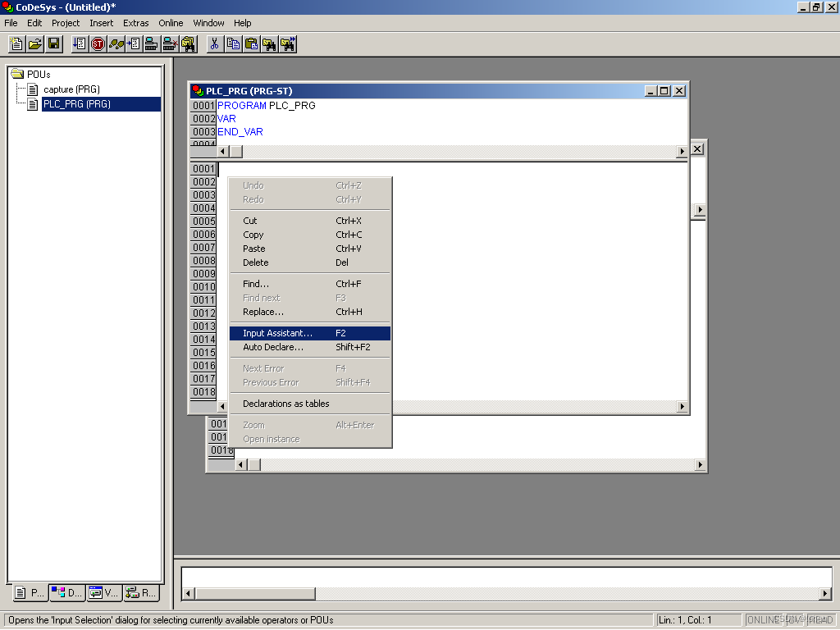Minimize the PLC_PRG editor window
The image size is (840, 630).
pyautogui.click(x=651, y=91)
